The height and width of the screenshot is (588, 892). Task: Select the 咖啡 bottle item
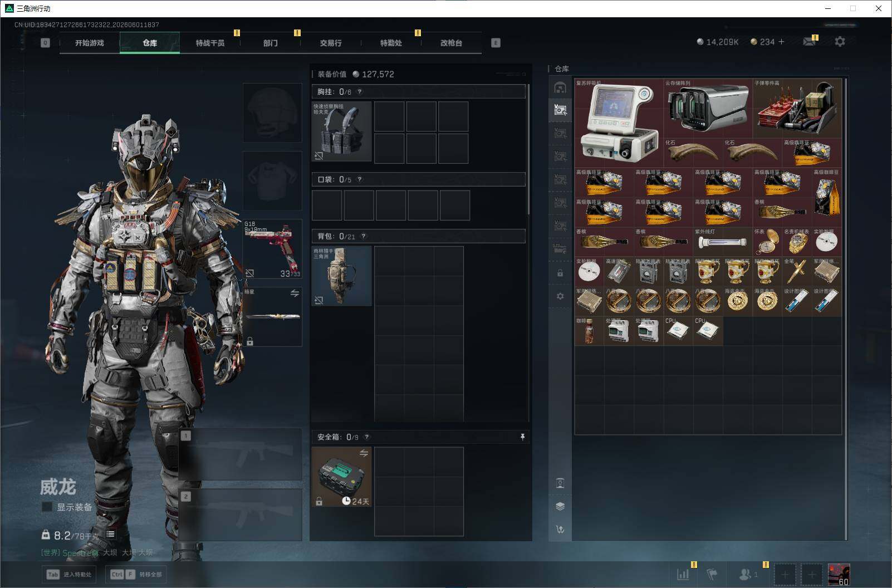point(589,331)
